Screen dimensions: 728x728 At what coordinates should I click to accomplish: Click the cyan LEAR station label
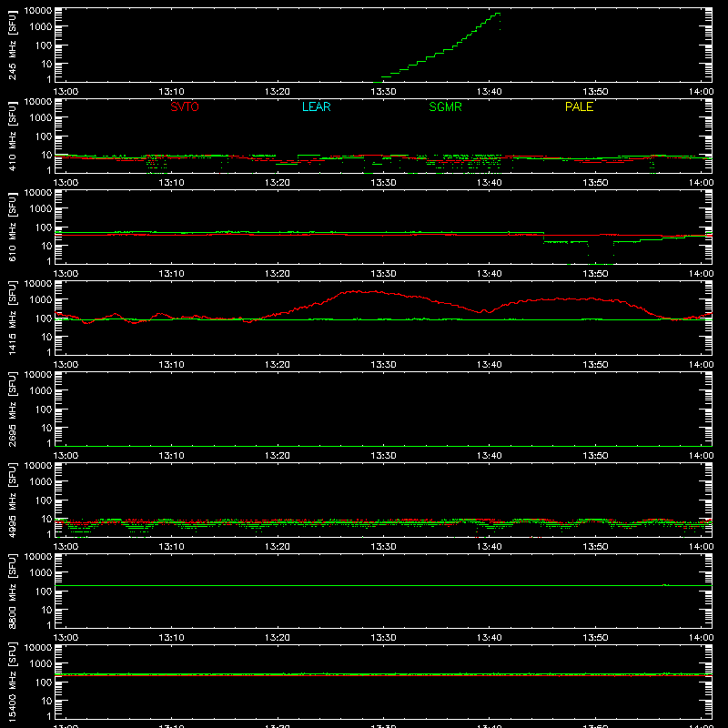click(x=316, y=106)
